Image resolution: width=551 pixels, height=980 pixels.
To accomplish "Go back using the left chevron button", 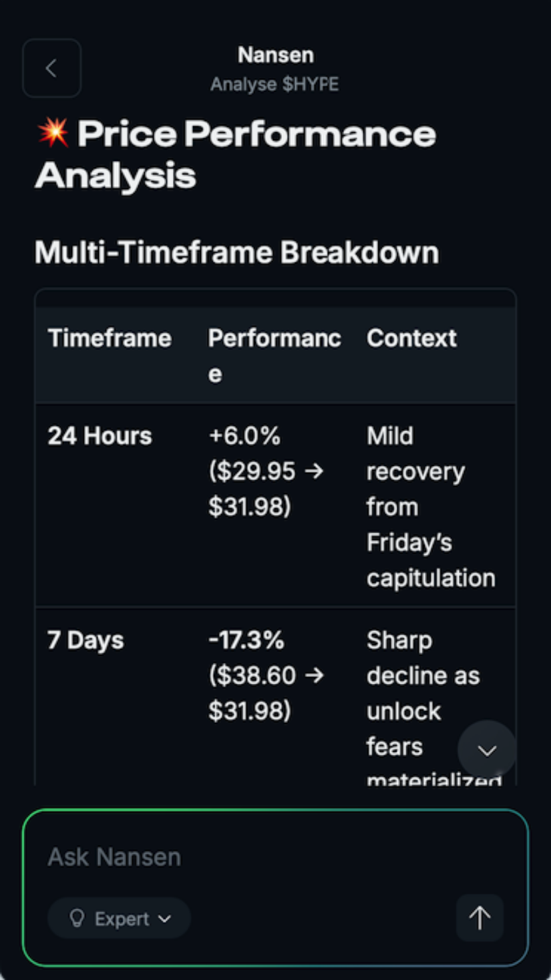I will click(x=51, y=68).
